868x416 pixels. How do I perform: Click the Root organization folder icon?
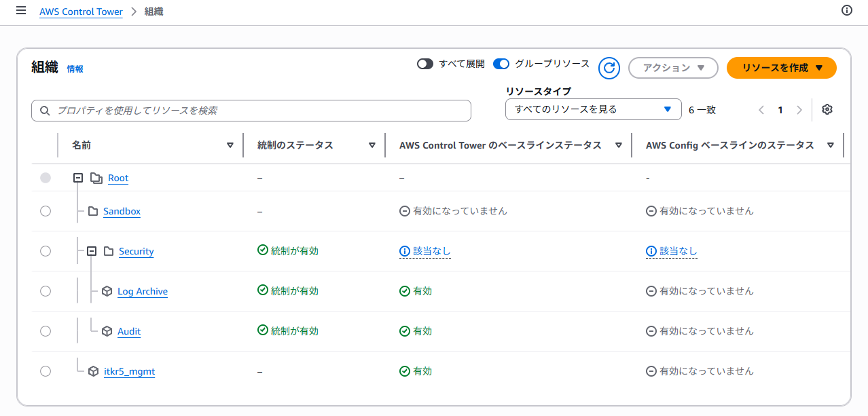point(96,178)
